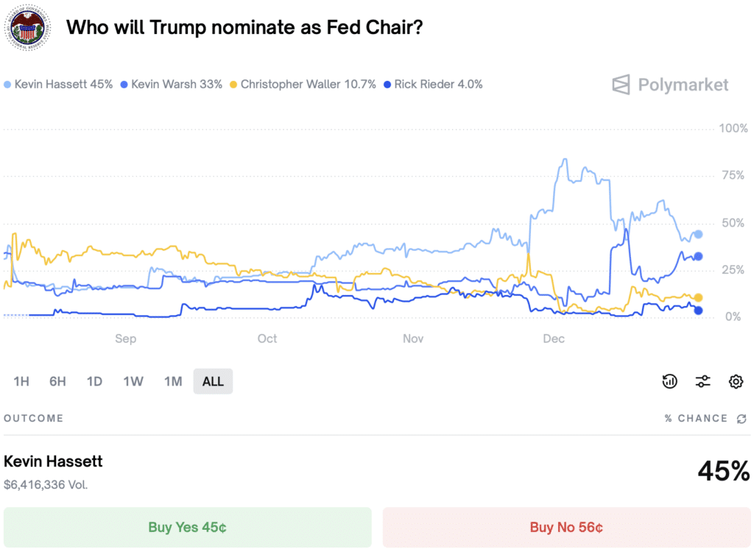Switch chart range to 1D
Screen dimensions: 754x560
click(94, 381)
